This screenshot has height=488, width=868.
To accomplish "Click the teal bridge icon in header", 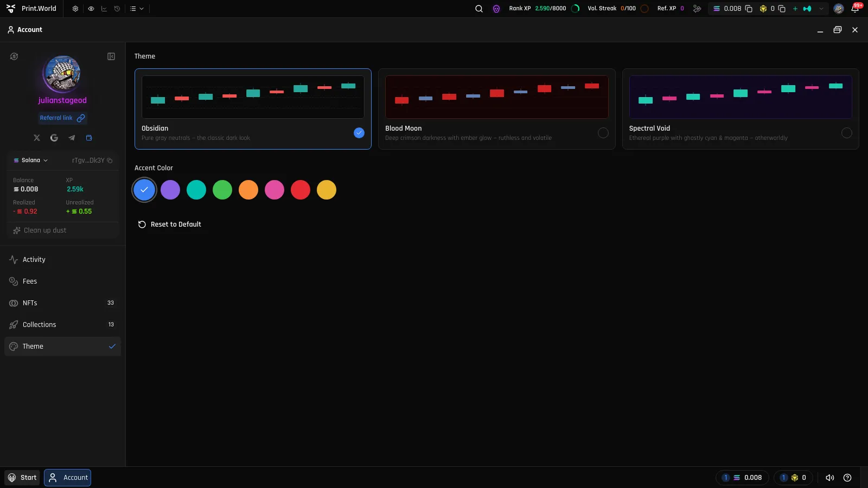I will pyautogui.click(x=807, y=9).
